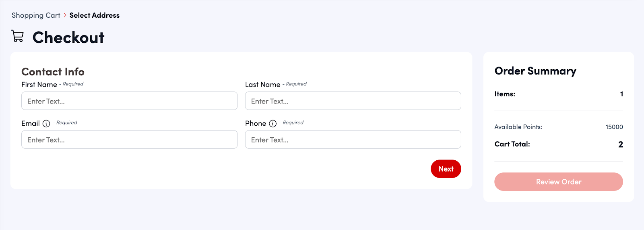Click the Checkout page heading

point(68,37)
